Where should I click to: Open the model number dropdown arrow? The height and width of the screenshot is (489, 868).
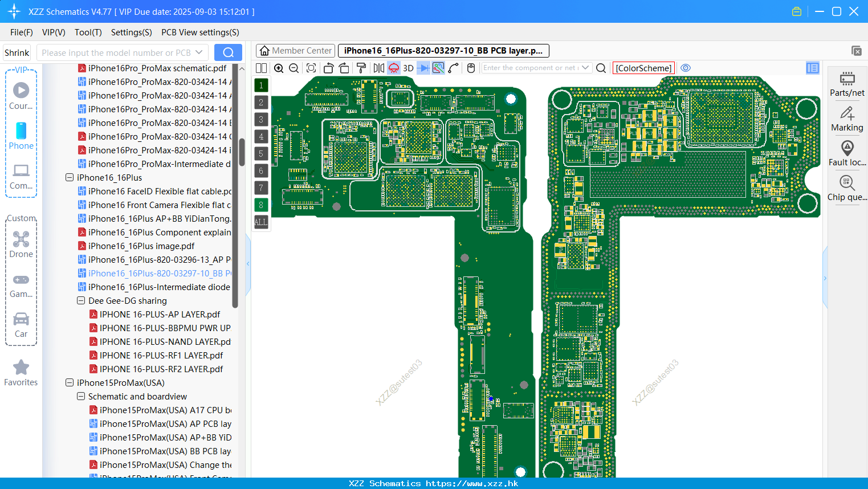pos(199,52)
